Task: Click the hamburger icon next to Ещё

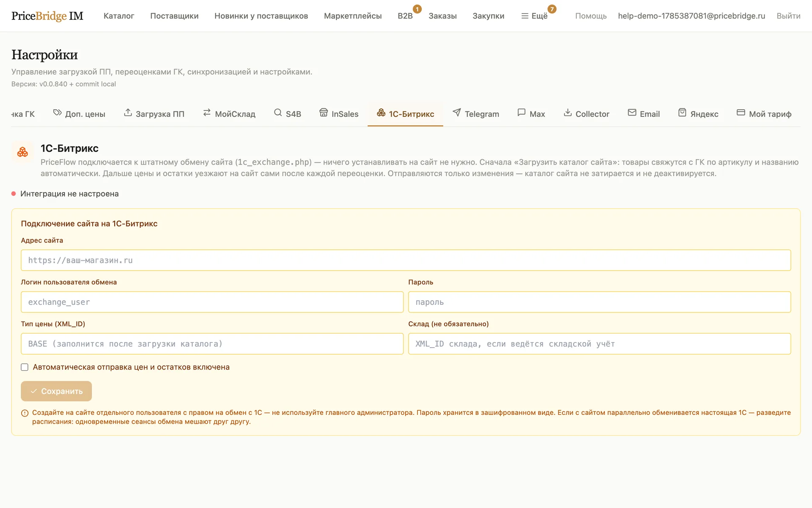Action: (x=525, y=16)
